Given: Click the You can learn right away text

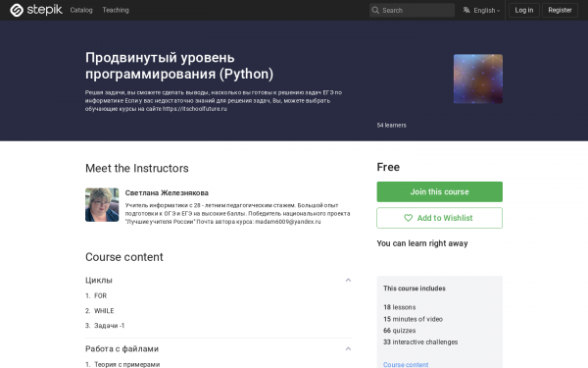Looking at the screenshot, I should 422,243.
